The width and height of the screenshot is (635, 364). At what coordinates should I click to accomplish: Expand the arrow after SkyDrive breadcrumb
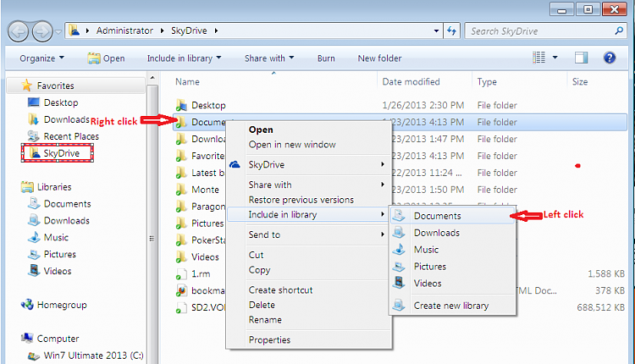[x=216, y=30]
